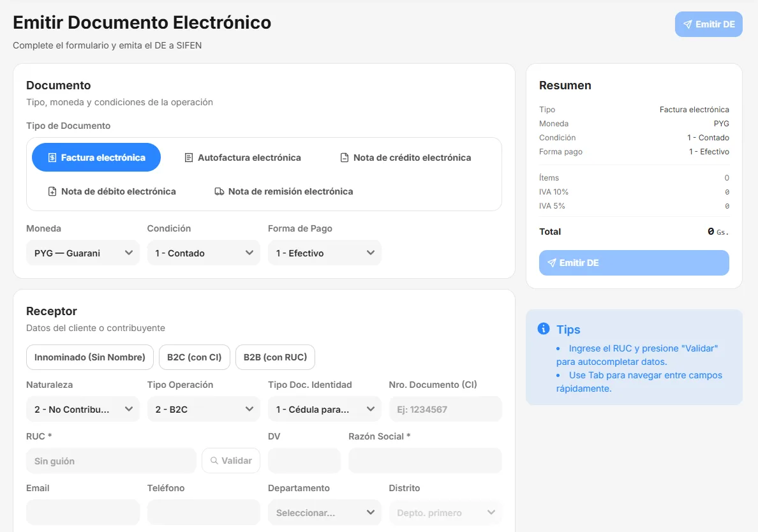Click the paper plane icon in Resumen Emitir DE button
758x532 pixels.
(551, 263)
